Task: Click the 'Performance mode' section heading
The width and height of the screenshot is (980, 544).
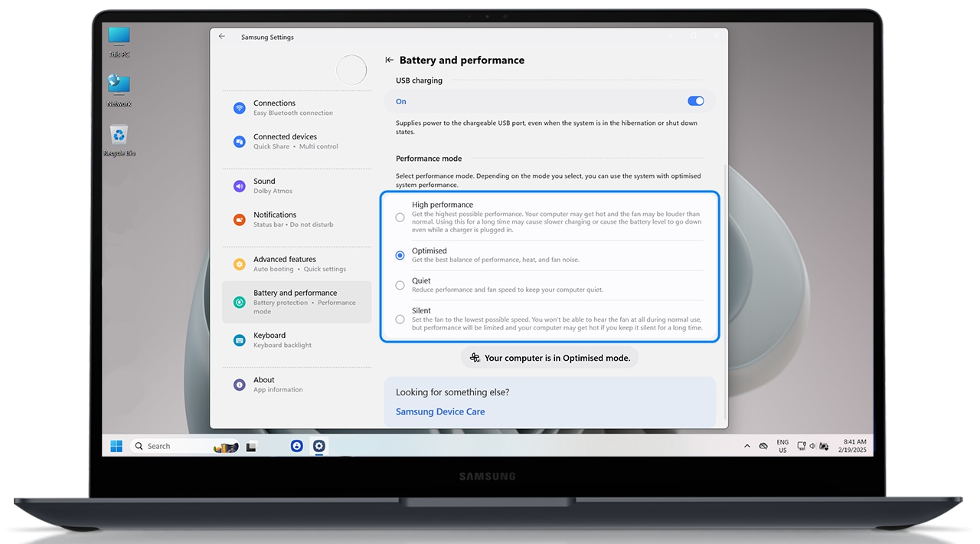Action: [429, 159]
